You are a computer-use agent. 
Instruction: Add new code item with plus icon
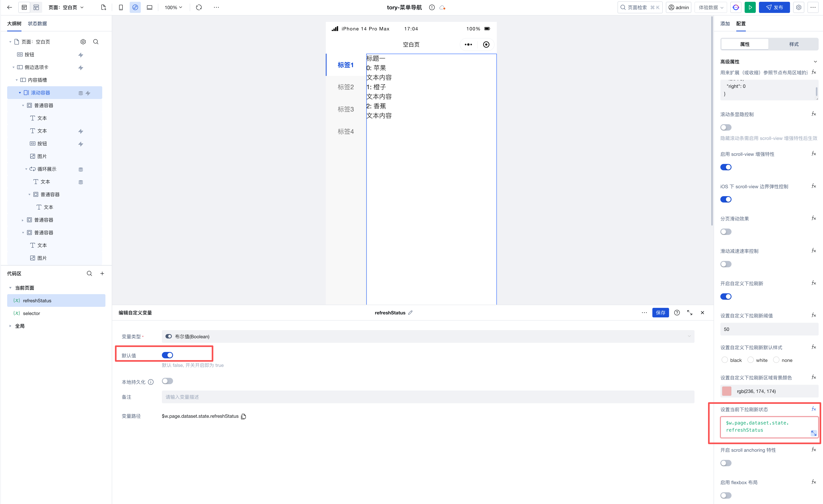102,273
